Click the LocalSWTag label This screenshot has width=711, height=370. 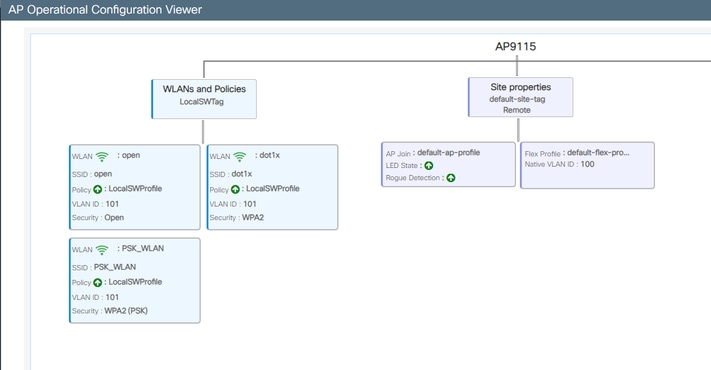(202, 102)
